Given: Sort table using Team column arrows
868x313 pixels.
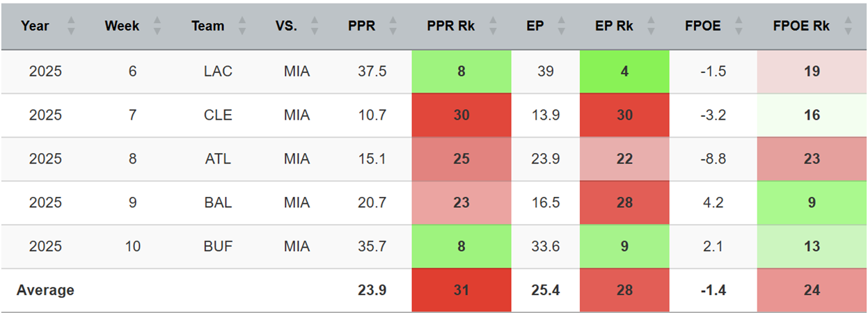Looking at the screenshot, I should pyautogui.click(x=242, y=26).
